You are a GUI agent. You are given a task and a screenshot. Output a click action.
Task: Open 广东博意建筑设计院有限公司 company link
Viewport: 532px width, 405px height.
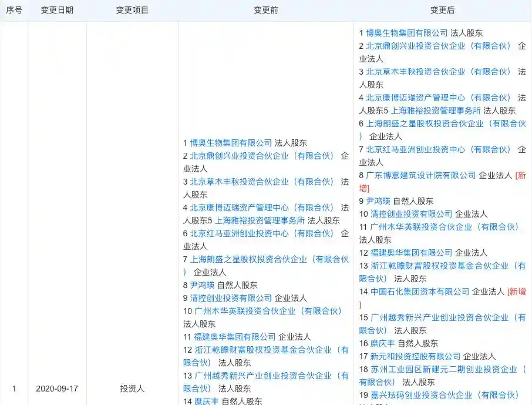(x=421, y=175)
